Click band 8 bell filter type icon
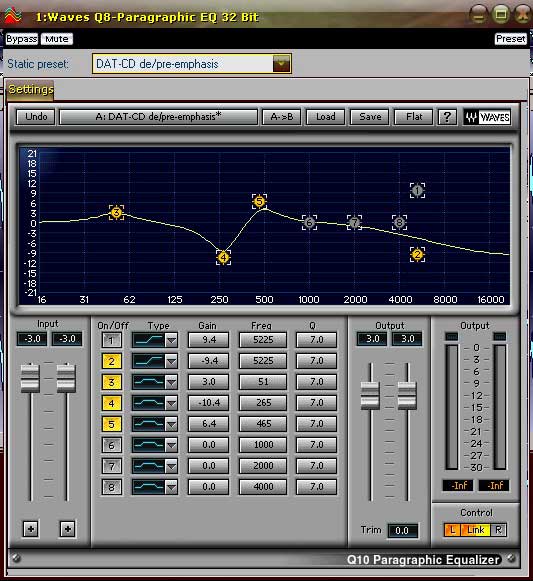Image resolution: width=533 pixels, height=581 pixels. (148, 487)
